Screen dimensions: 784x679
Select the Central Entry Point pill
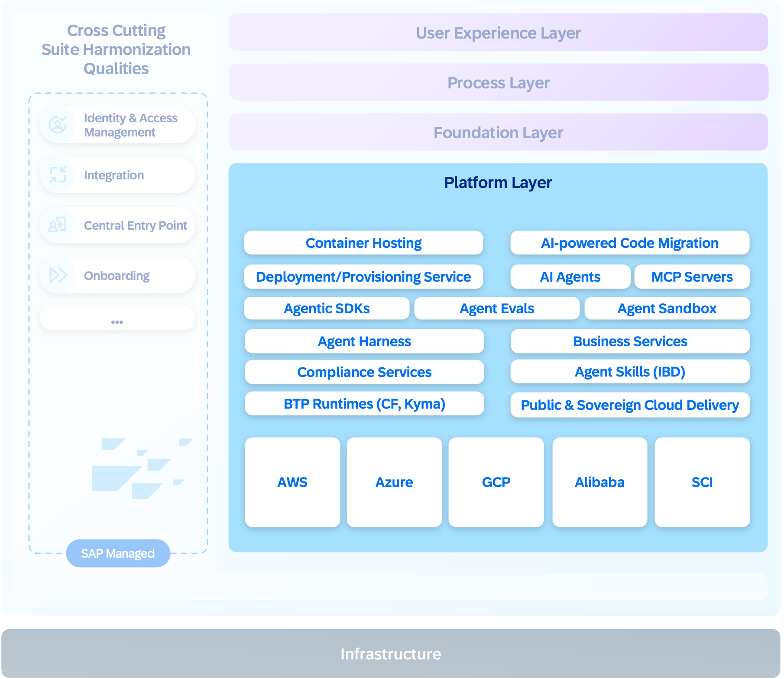point(117,225)
